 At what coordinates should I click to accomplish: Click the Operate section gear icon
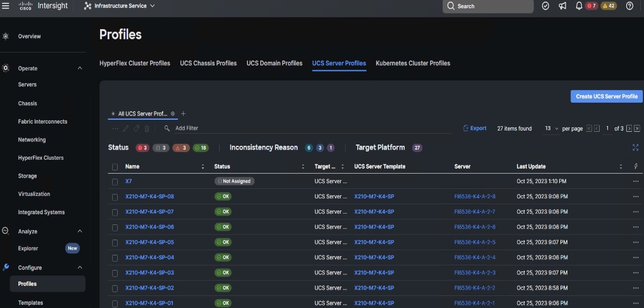5,68
